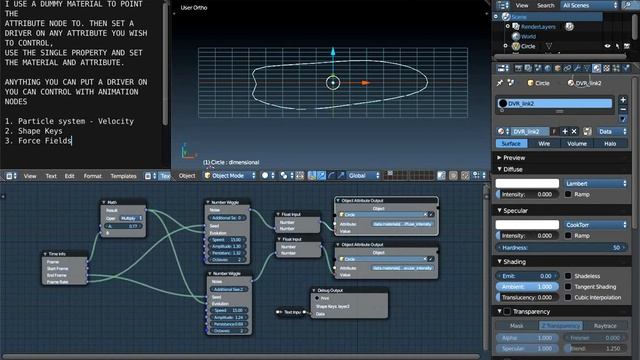Pin the properties context with pin icon
The width and height of the screenshot is (640, 360).
click(x=500, y=83)
